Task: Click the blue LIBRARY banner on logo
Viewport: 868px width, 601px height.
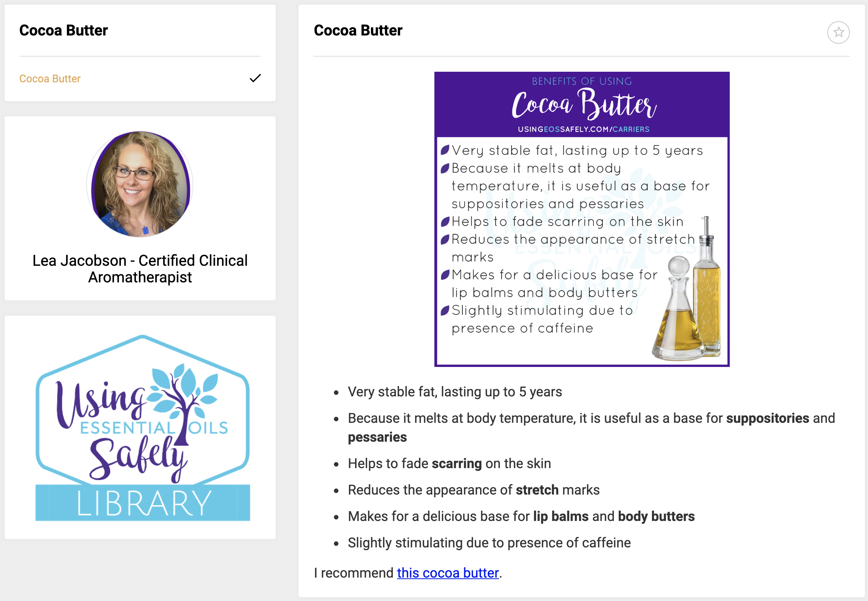Action: (x=142, y=503)
